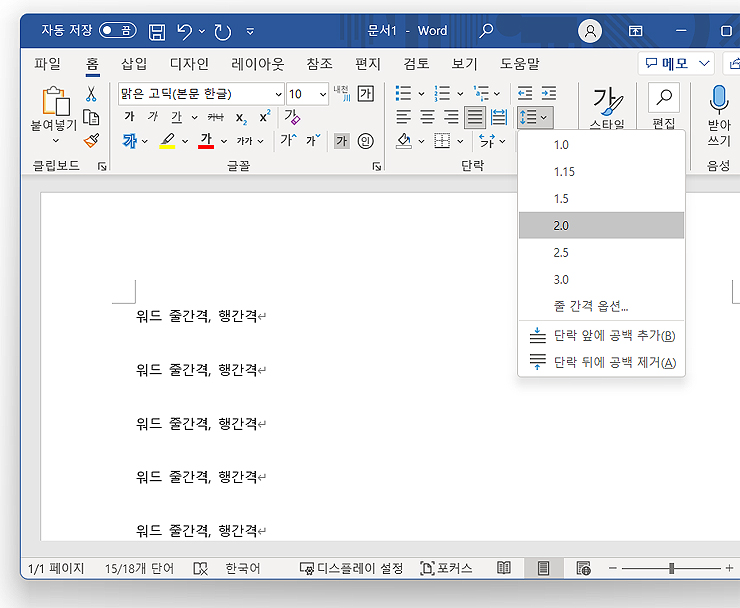The width and height of the screenshot is (740, 608).
Task: Click the Cut scissors icon
Action: pyautogui.click(x=91, y=94)
